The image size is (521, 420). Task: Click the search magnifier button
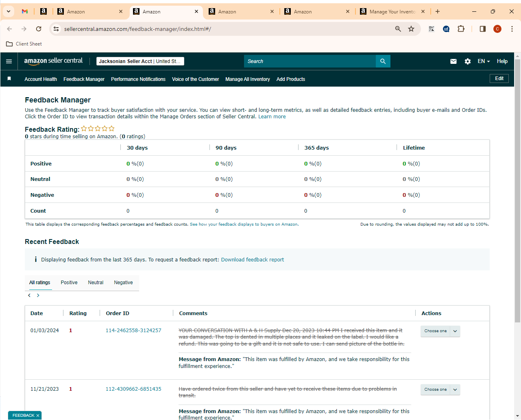pyautogui.click(x=383, y=61)
